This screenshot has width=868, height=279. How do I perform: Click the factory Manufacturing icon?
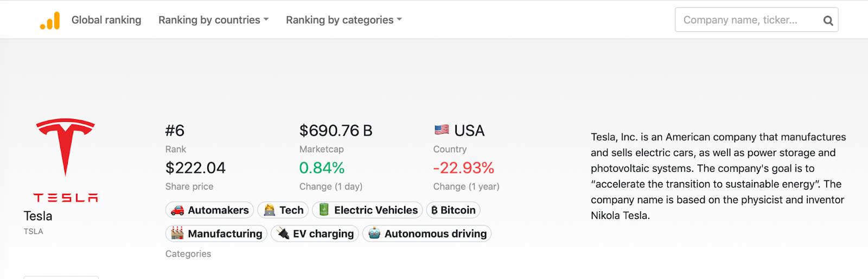(x=177, y=233)
